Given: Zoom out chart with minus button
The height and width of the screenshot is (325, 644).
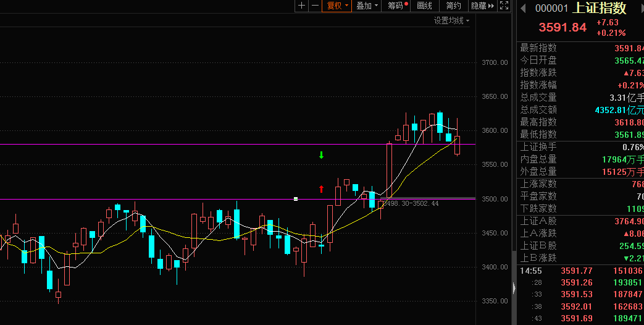Looking at the screenshot, I should [315, 6].
